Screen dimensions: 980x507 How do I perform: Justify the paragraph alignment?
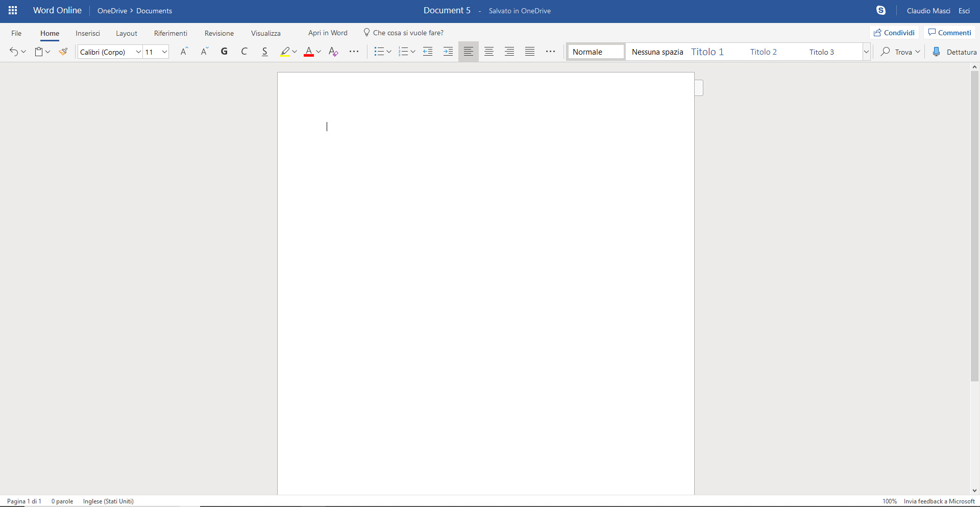(529, 51)
